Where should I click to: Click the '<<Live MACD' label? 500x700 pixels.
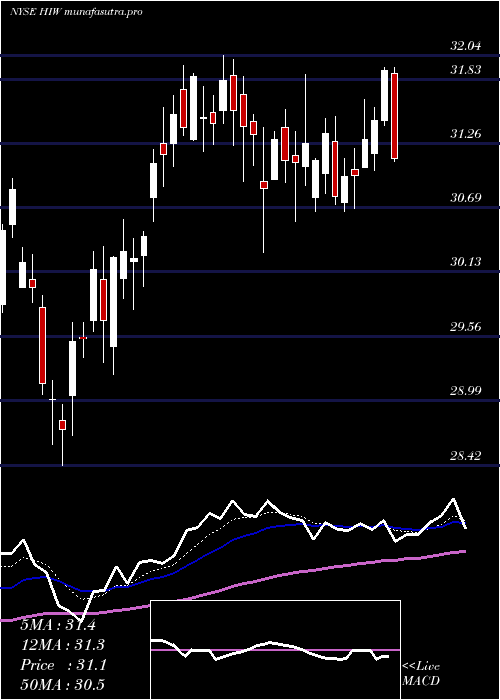[421, 673]
